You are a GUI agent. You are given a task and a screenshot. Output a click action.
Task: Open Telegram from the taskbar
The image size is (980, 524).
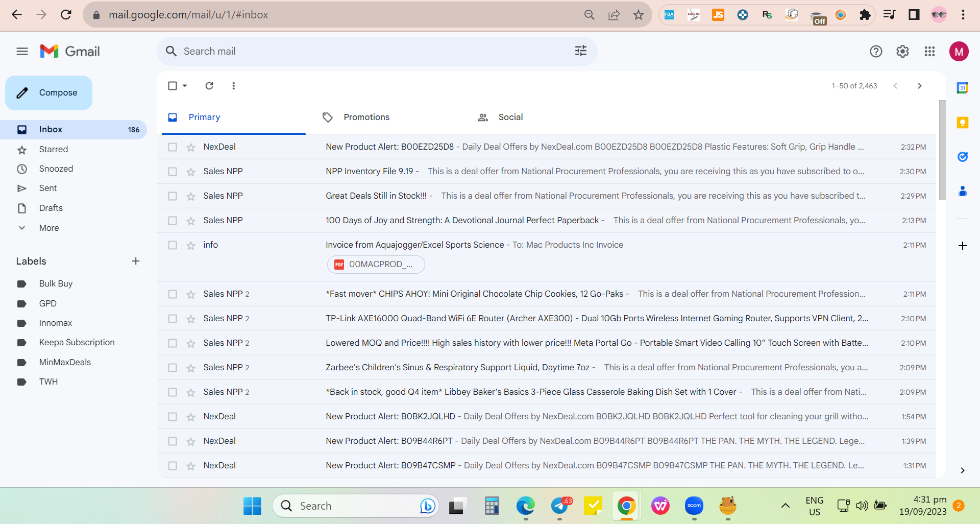(561, 506)
